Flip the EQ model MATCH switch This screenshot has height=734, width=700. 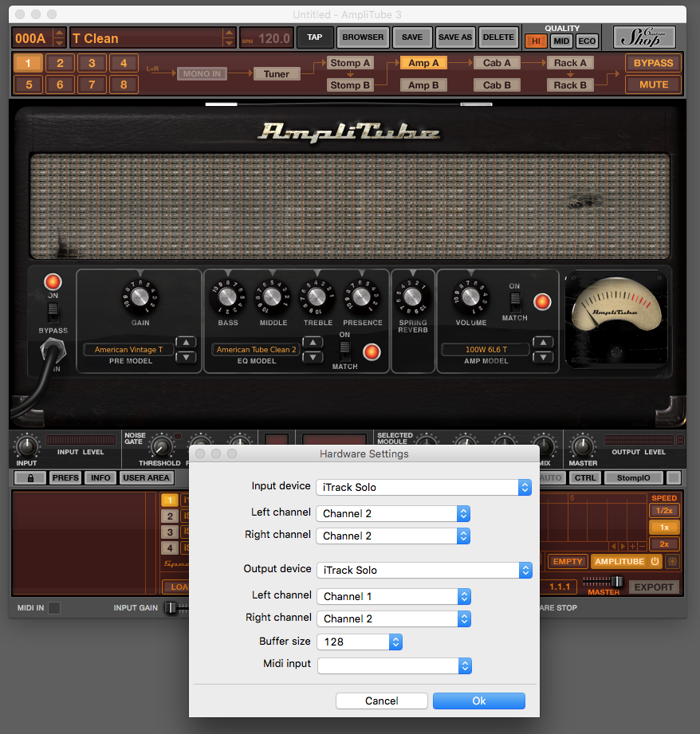point(344,349)
